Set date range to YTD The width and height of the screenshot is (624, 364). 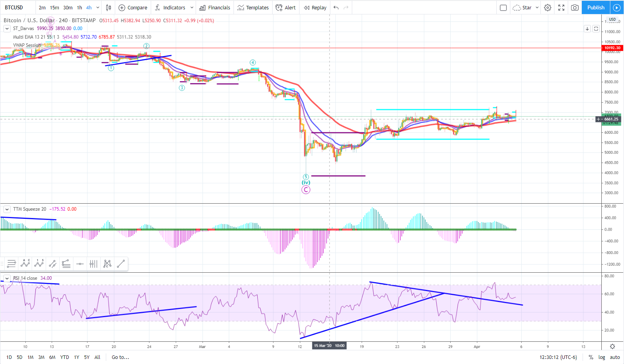64,357
